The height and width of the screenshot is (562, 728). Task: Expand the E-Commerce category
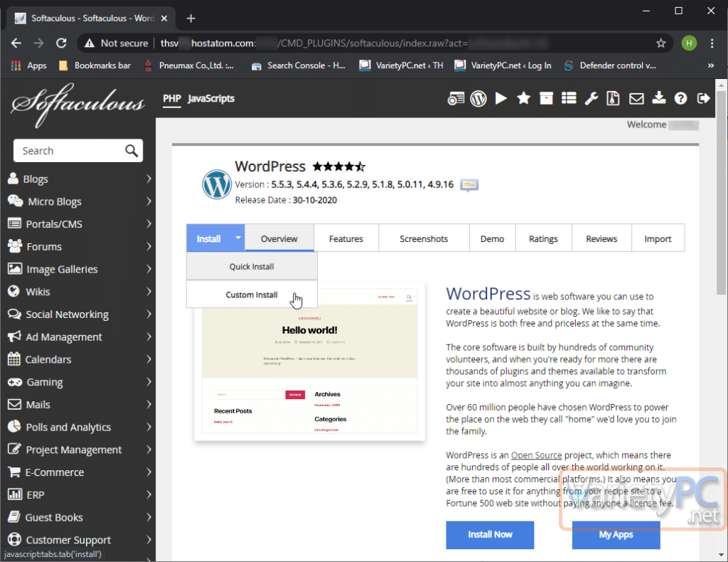pos(148,472)
